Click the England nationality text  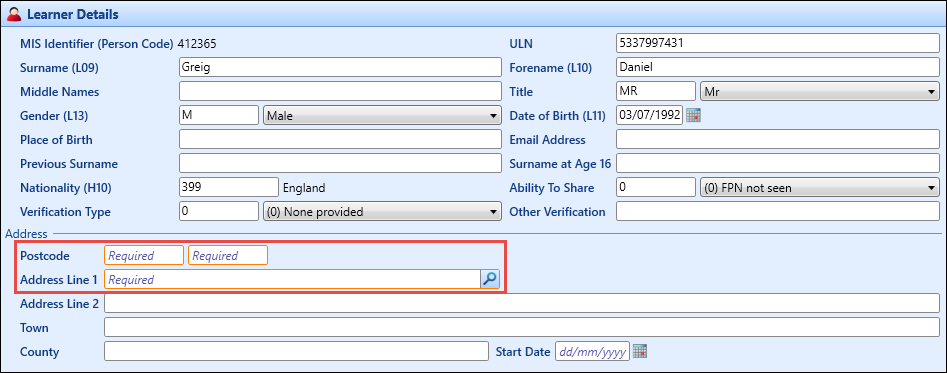tap(304, 188)
